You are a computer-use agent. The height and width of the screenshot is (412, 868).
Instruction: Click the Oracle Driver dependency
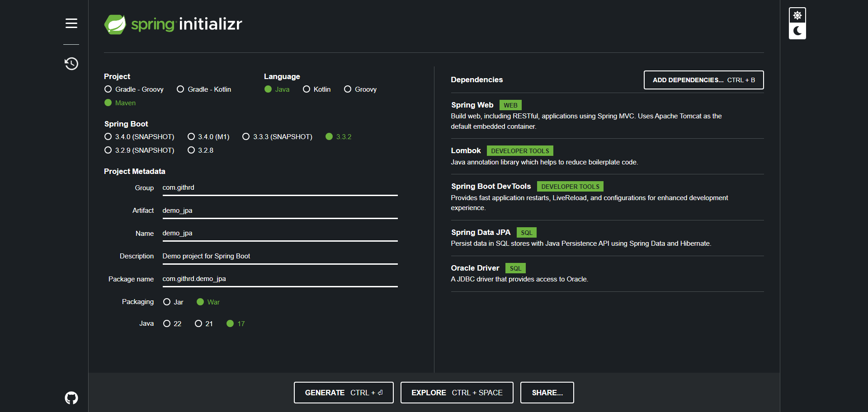tap(607, 273)
